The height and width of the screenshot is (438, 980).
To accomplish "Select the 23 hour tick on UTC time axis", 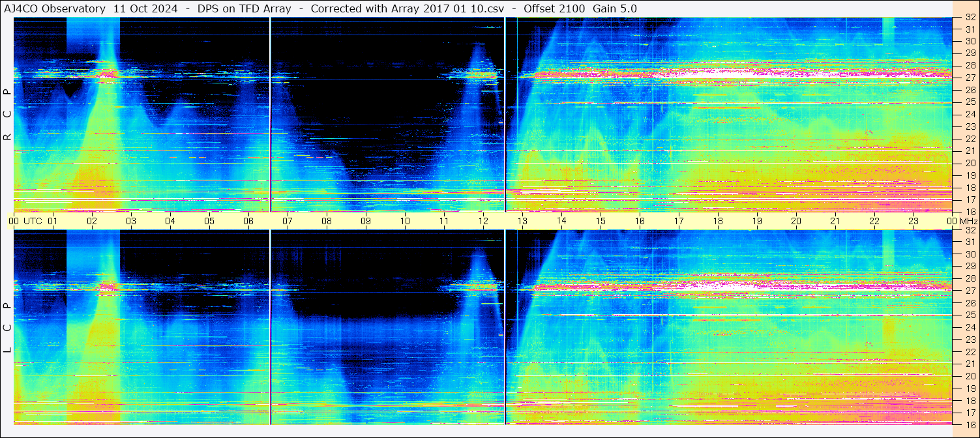I will 913,221.
